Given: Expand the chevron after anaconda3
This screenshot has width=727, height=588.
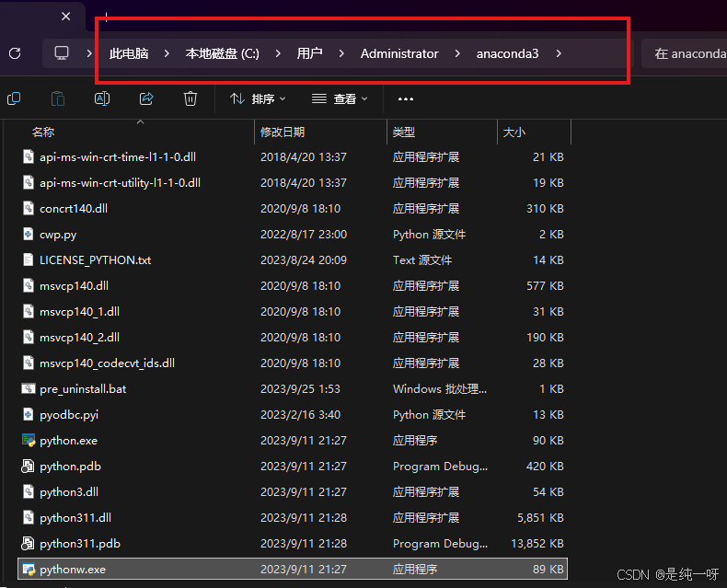Looking at the screenshot, I should point(559,53).
